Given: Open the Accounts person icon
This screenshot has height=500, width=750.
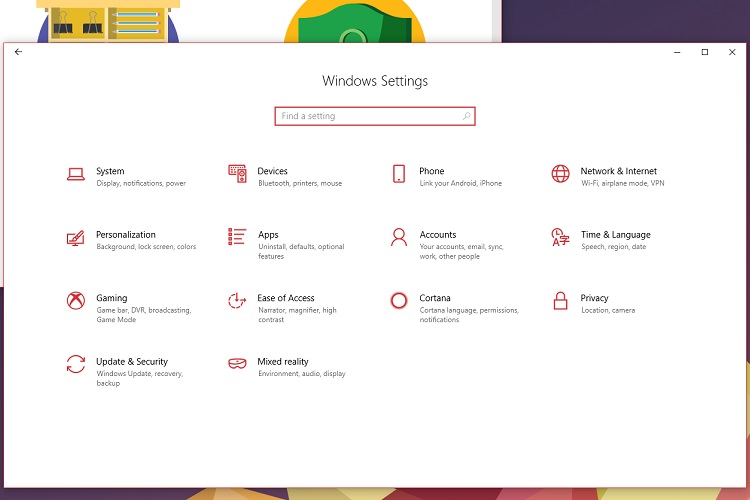Looking at the screenshot, I should 399,237.
